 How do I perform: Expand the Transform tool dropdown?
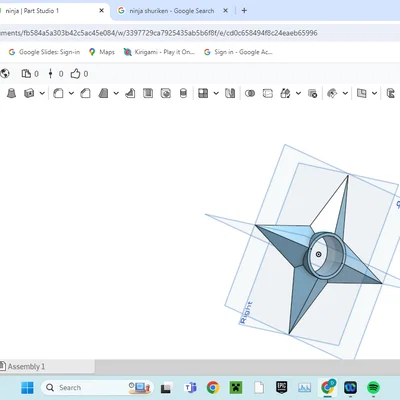point(298,93)
